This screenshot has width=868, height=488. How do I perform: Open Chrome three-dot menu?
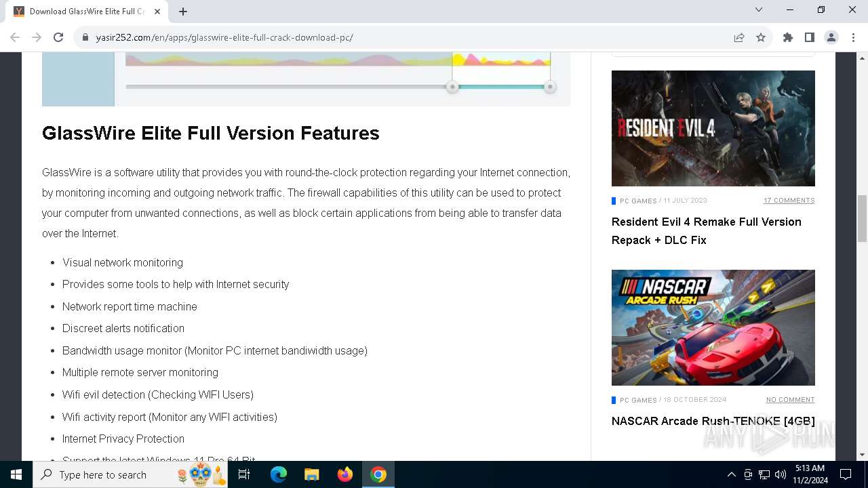(x=853, y=38)
